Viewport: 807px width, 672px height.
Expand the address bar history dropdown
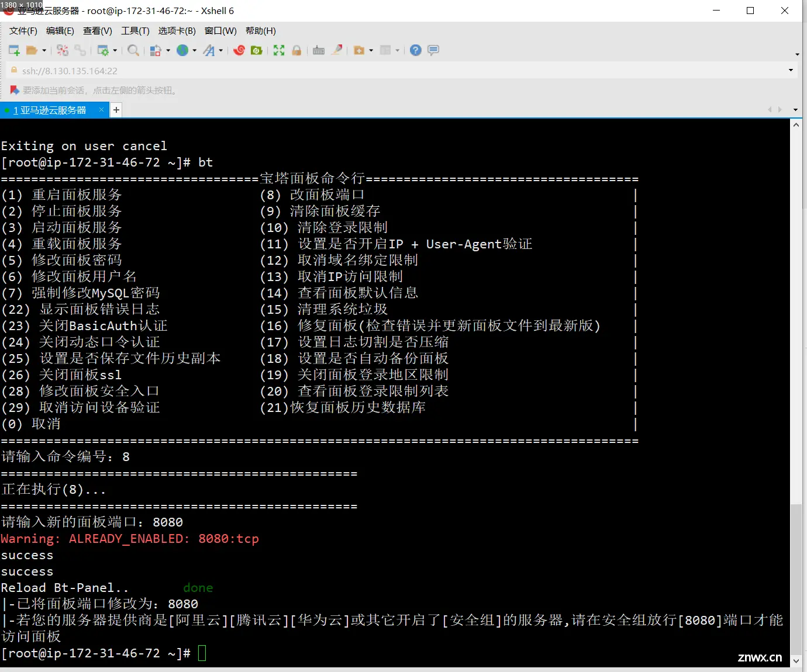pos(791,71)
